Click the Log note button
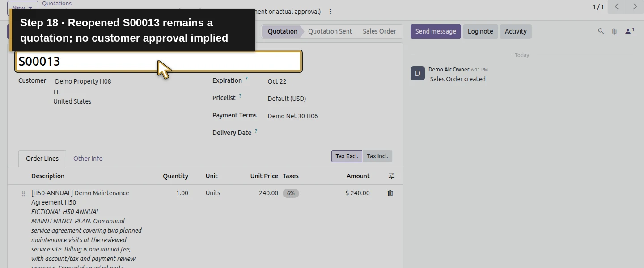 tap(480, 31)
